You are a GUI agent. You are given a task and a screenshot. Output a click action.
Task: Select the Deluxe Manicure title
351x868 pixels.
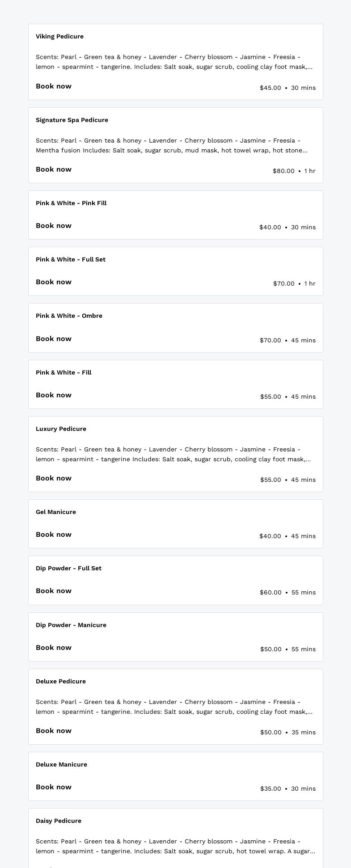[61, 764]
